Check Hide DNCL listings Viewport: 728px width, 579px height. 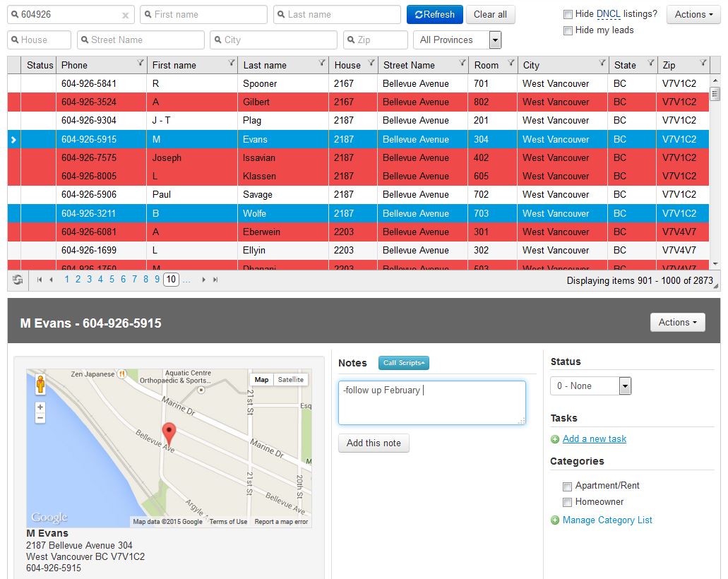(x=567, y=14)
